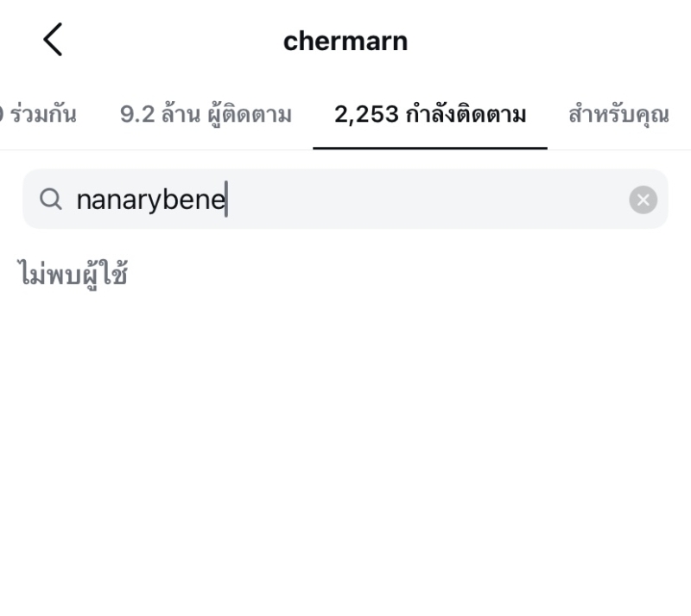Tap the 2,253 following count

(366, 114)
